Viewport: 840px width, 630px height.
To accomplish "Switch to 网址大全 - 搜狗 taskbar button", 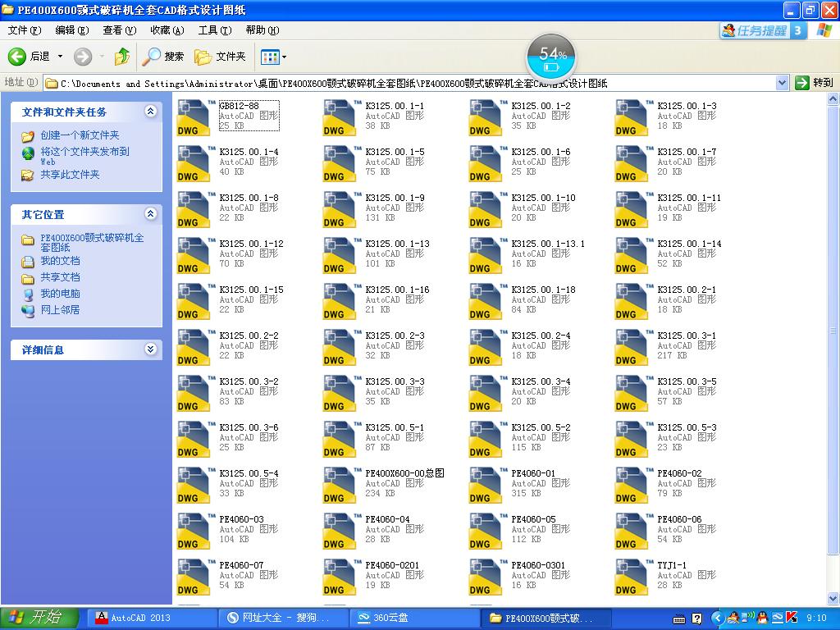I will click(x=283, y=619).
